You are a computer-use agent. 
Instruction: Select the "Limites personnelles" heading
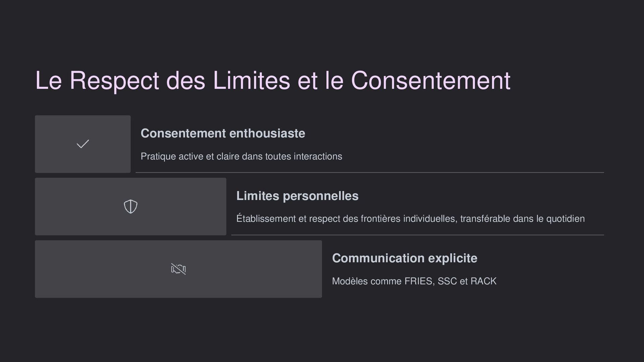point(297,196)
